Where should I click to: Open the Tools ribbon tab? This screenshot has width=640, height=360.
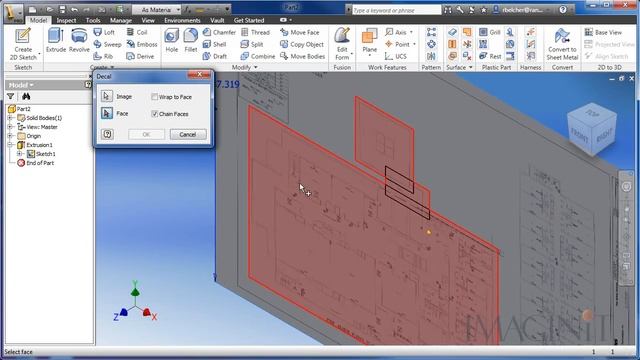(x=93, y=20)
